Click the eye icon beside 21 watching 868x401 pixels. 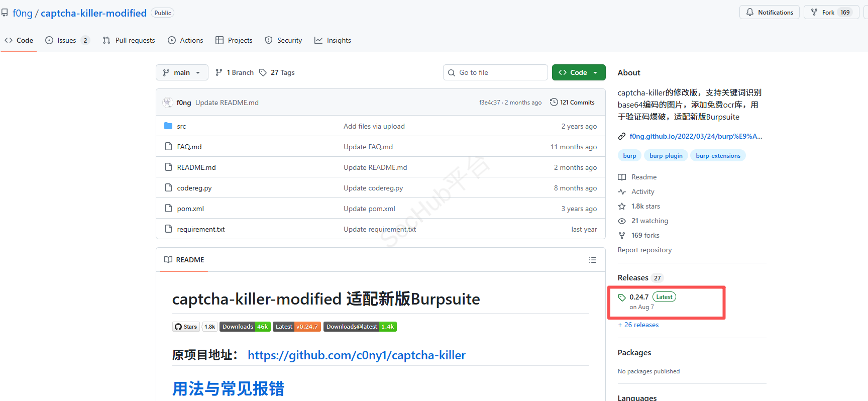click(622, 221)
